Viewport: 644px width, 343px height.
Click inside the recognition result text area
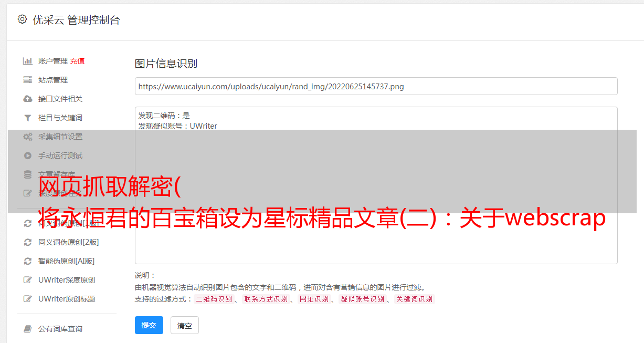376,185
